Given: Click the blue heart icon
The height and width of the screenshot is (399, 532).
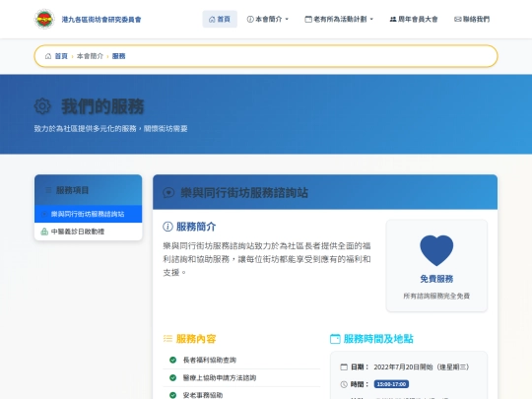Looking at the screenshot, I should [436, 250].
